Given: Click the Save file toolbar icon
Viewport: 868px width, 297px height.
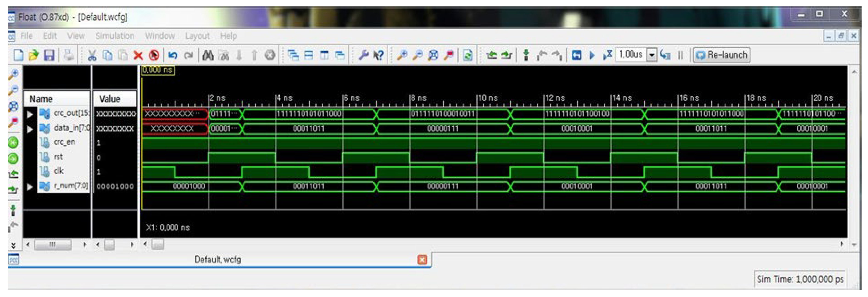Looking at the screenshot, I should point(49,55).
